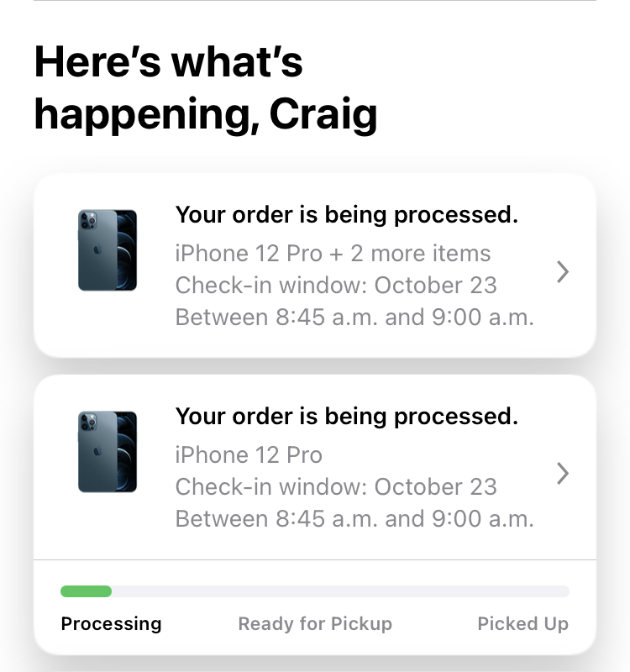
Task: Click the unfilled gray progress bar track
Action: click(340, 591)
